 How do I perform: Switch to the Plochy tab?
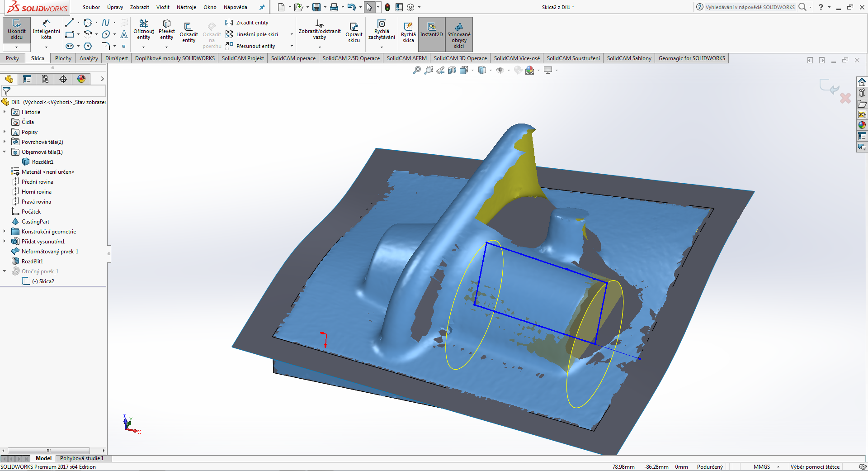[63, 58]
